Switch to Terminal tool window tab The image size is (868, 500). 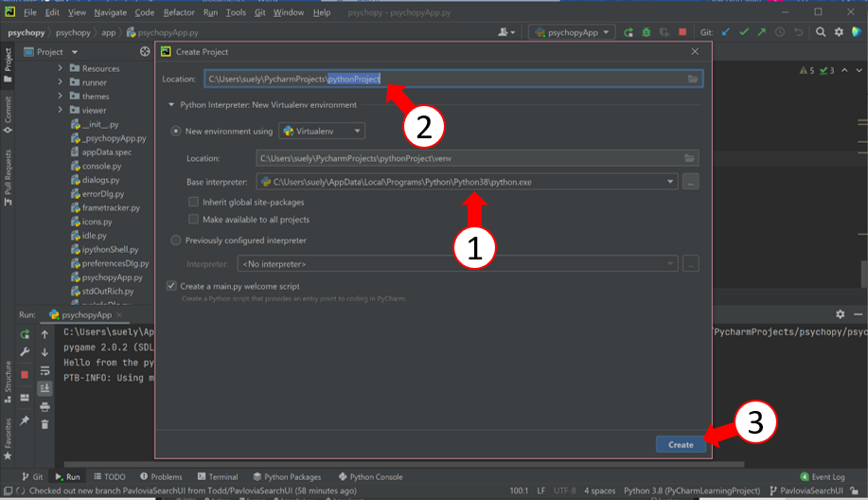218,476
